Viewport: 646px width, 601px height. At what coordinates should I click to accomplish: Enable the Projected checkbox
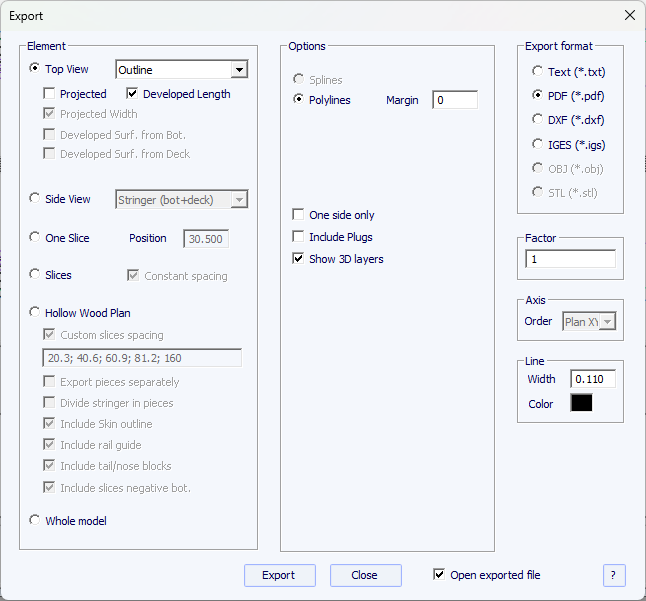(49, 94)
